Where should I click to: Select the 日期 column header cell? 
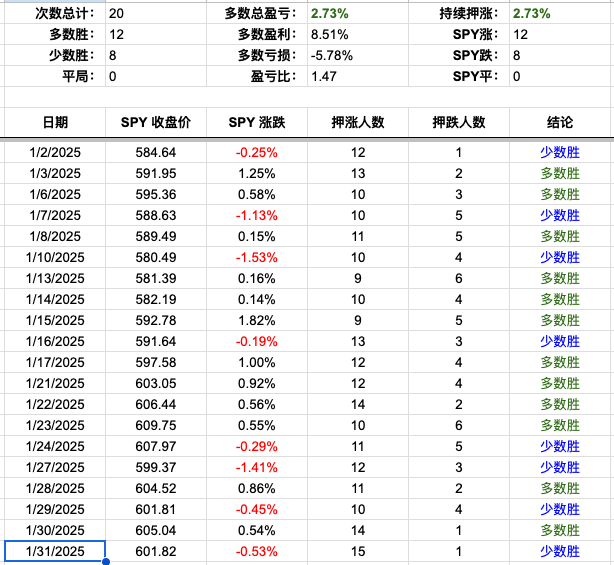[55, 122]
